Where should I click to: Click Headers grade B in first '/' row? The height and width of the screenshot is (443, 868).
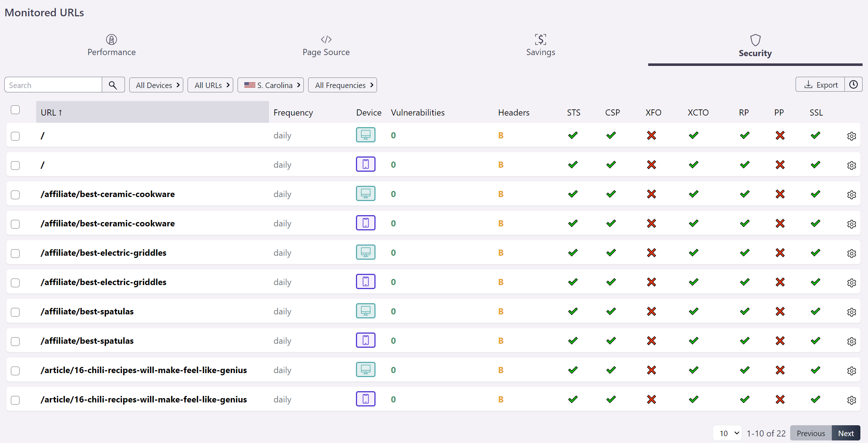point(501,135)
